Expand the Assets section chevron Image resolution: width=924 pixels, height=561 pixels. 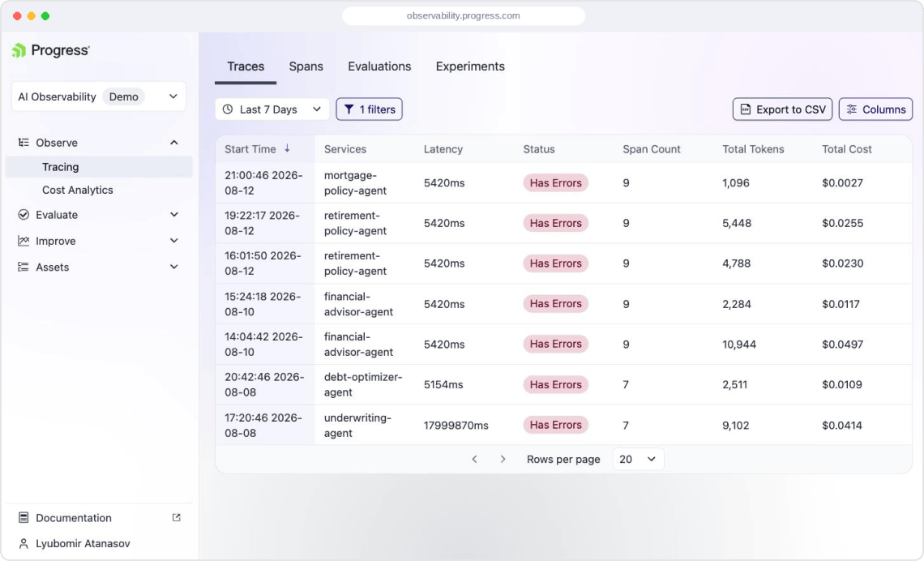tap(173, 267)
